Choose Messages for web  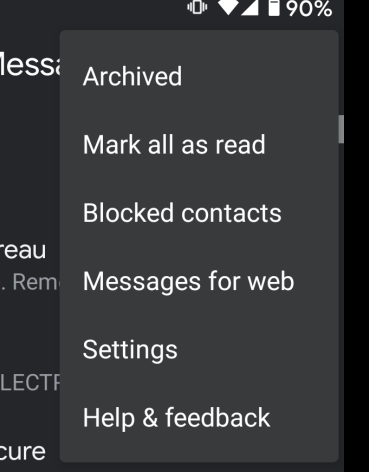pyautogui.click(x=199, y=281)
